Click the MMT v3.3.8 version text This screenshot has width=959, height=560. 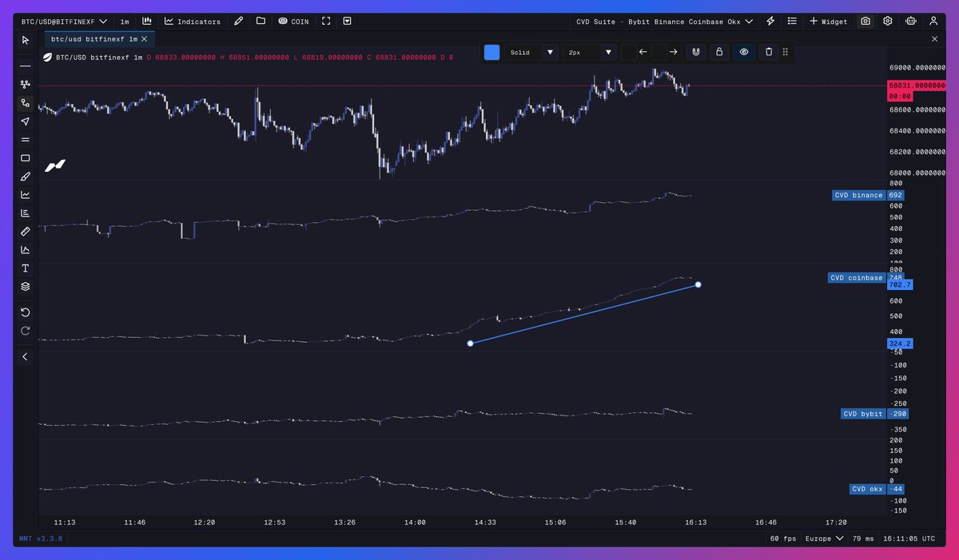point(40,538)
